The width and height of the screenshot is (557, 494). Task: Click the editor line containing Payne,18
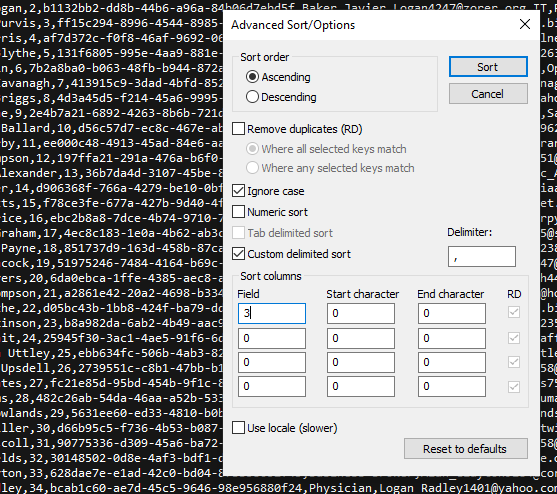[x=112, y=248]
